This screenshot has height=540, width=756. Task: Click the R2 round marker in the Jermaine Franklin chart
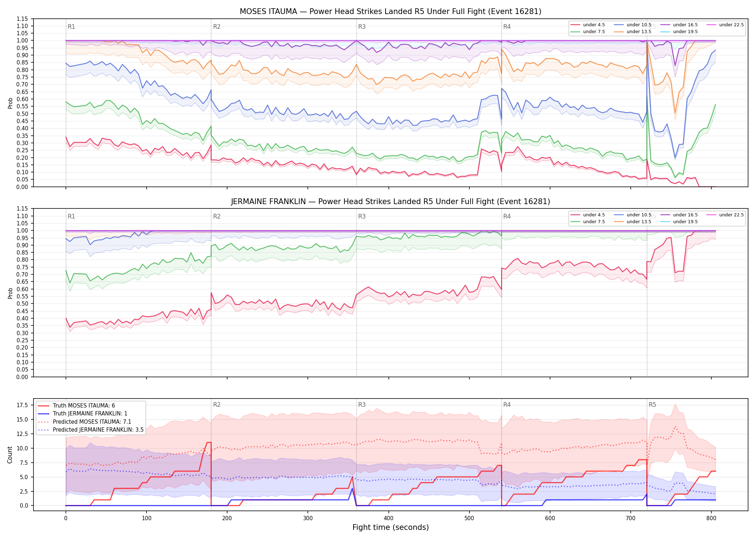pyautogui.click(x=217, y=216)
